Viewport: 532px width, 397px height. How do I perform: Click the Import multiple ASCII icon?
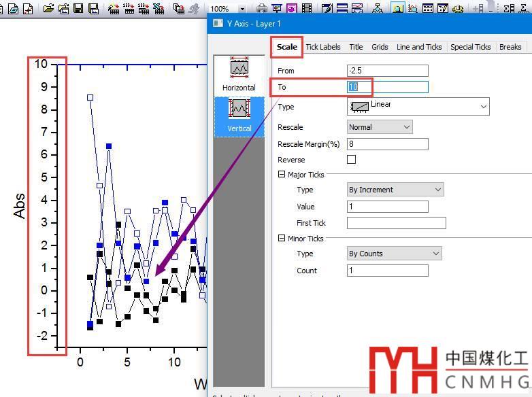144,8
